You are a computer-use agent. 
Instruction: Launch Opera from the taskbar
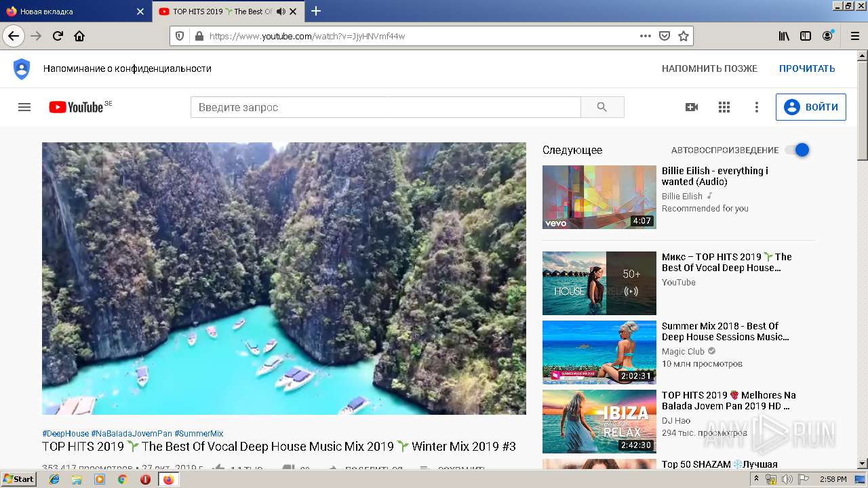145,479
